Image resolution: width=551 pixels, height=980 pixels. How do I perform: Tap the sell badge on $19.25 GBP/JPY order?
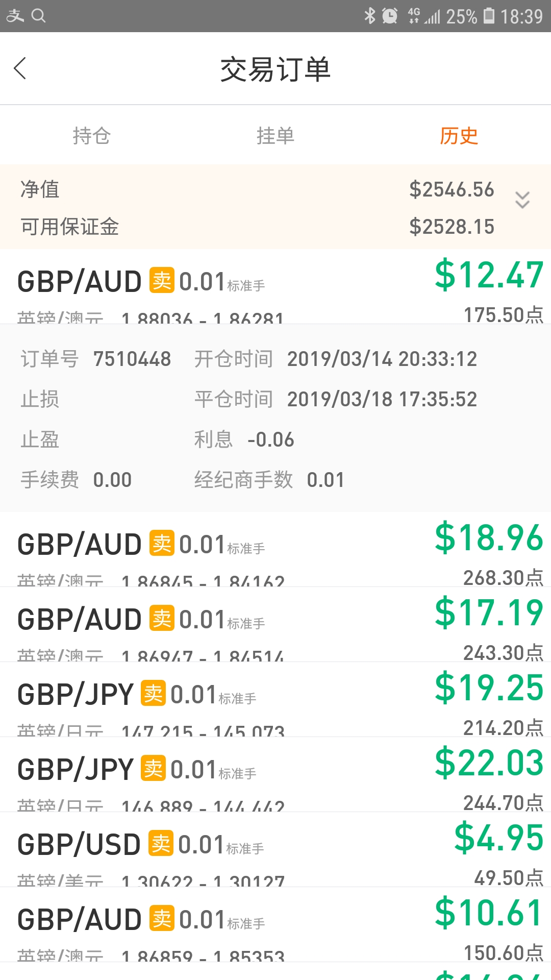pos(153,693)
